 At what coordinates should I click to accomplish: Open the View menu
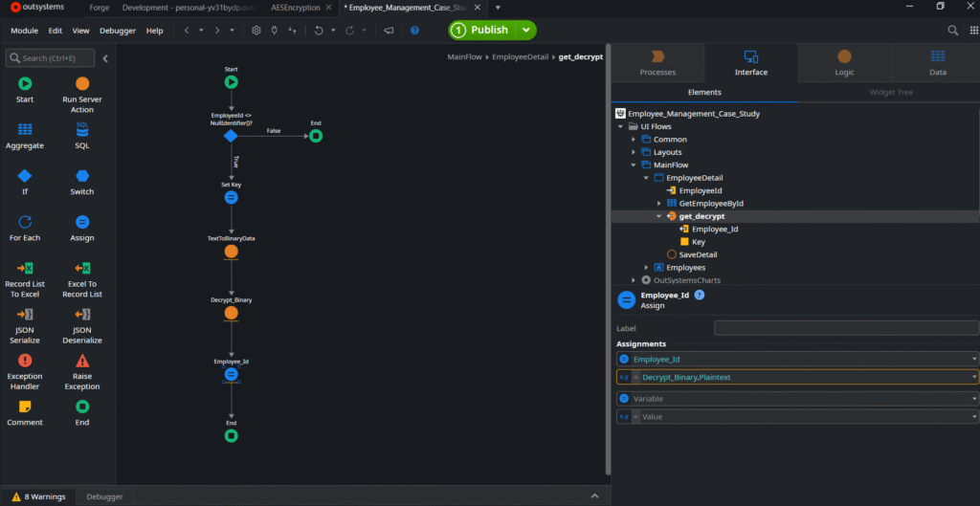(80, 31)
